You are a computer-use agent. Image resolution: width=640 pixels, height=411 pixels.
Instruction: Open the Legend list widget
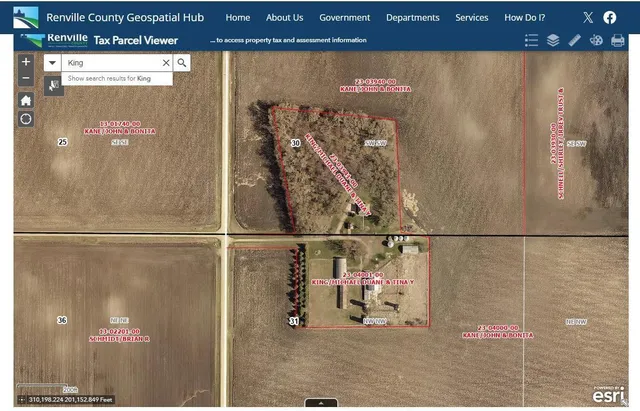[531, 41]
